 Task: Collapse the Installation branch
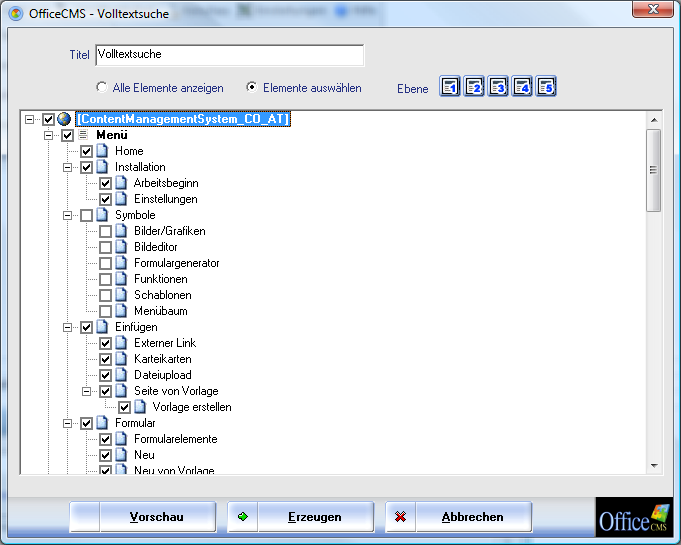(67, 167)
